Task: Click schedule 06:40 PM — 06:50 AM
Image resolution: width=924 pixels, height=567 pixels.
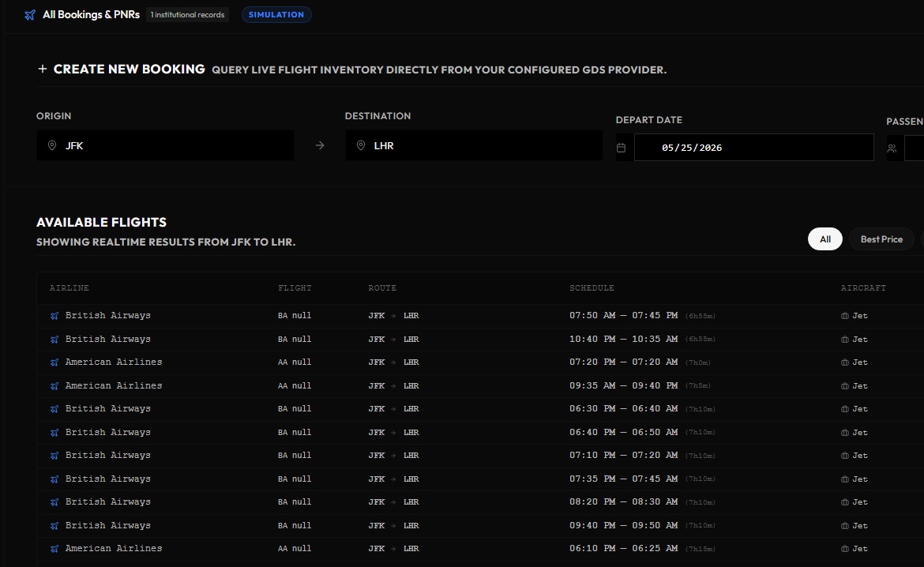Action: pyautogui.click(x=623, y=432)
